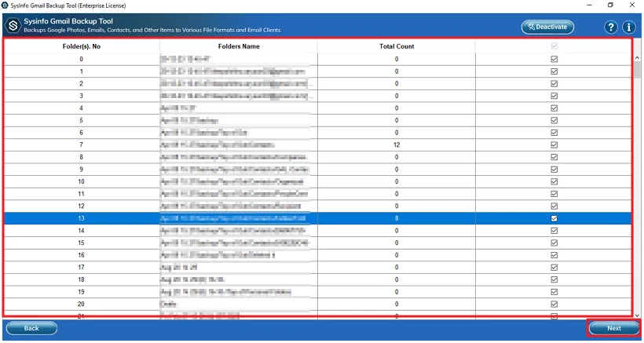Select folder number cell "14"
This screenshot has width=644, height=343.
[82, 231]
